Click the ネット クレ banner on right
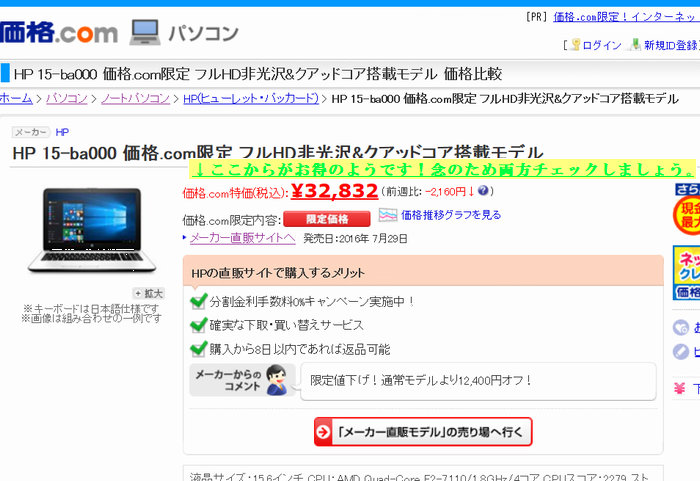 (687, 272)
